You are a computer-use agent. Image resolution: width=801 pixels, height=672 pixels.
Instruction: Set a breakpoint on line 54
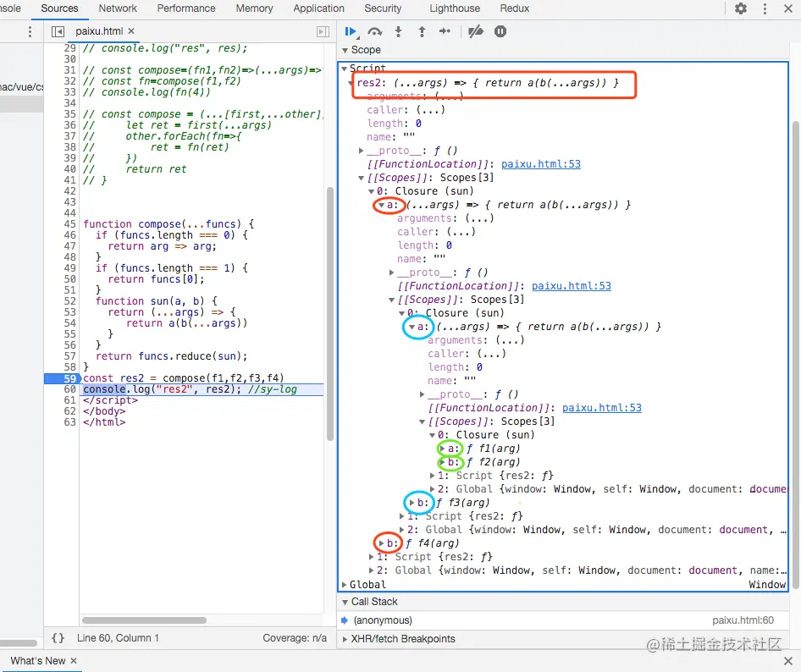69,323
